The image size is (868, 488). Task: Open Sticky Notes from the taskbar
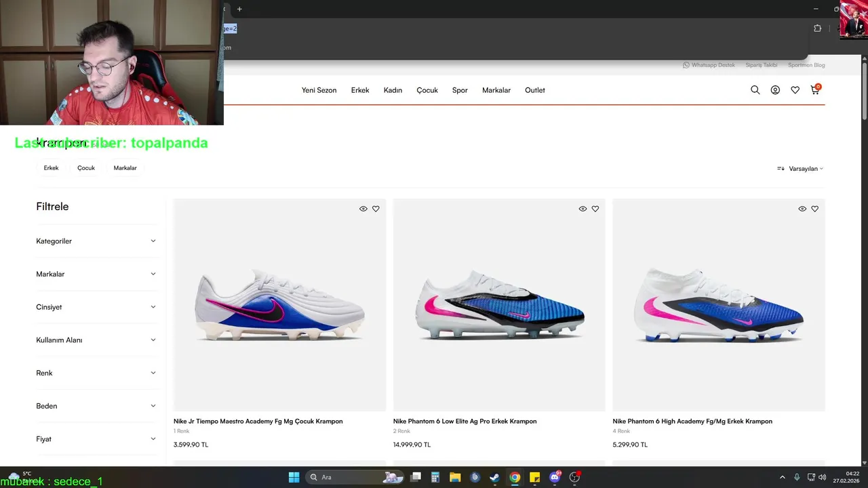(x=534, y=477)
